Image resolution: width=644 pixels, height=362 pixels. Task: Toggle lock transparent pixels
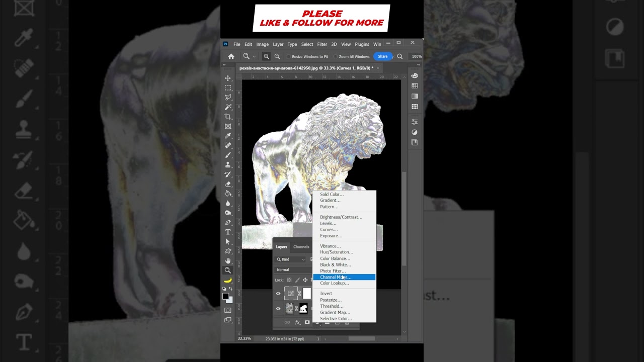click(289, 280)
